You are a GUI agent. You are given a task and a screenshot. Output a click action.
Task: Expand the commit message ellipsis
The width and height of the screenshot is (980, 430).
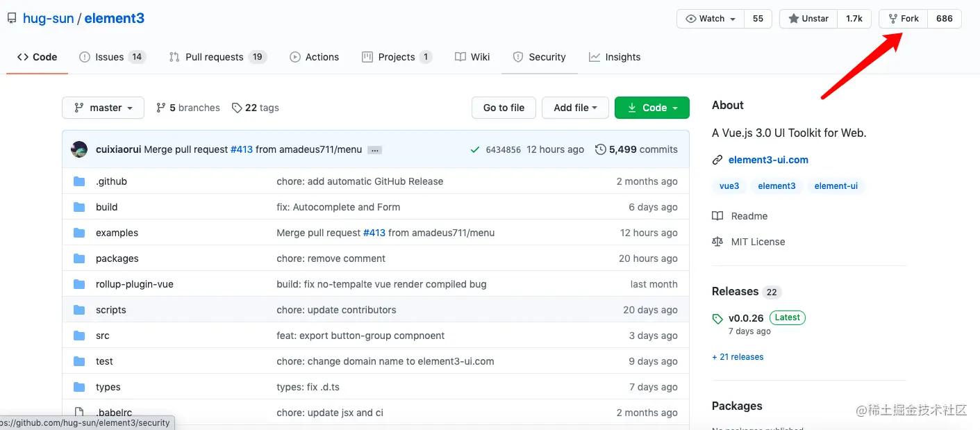tap(374, 150)
